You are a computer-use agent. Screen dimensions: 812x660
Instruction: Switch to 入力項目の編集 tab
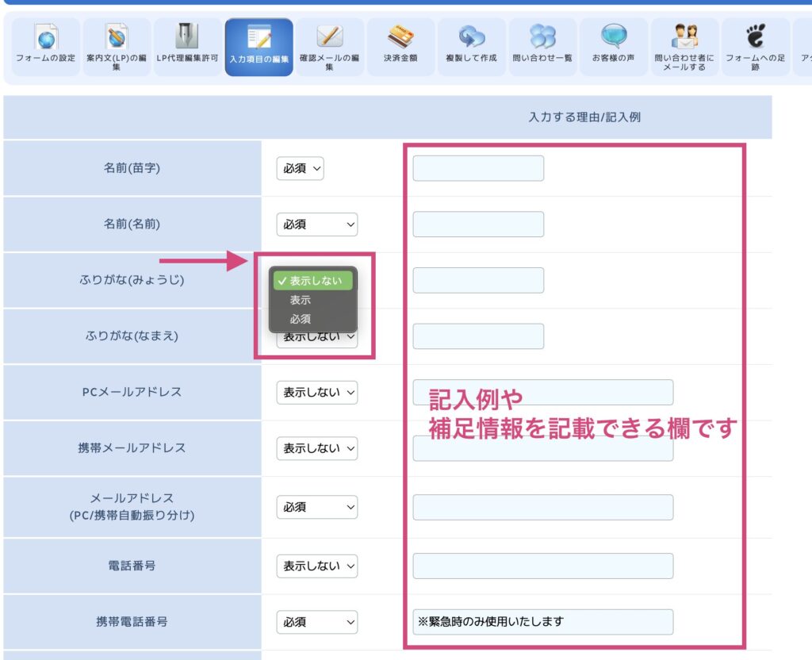259,47
